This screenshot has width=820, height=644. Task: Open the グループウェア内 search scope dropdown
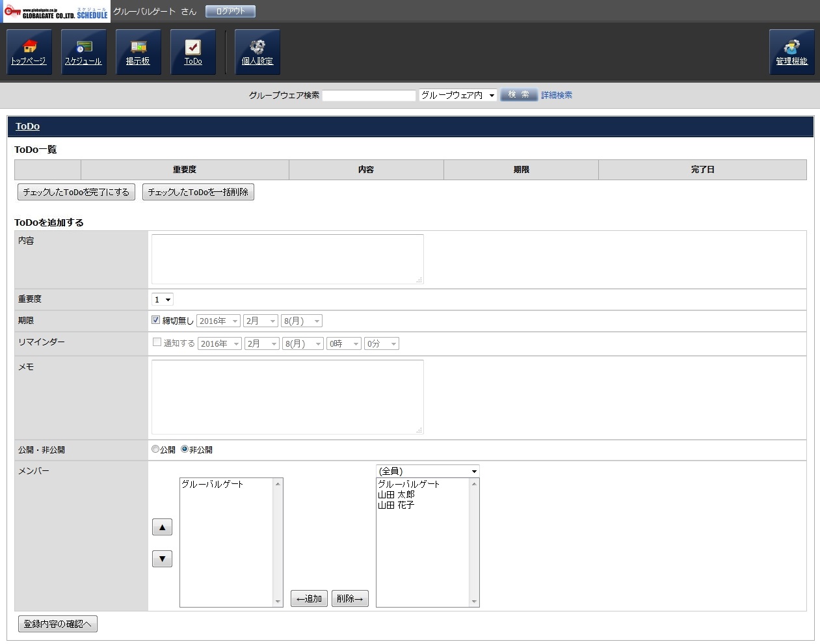[458, 95]
